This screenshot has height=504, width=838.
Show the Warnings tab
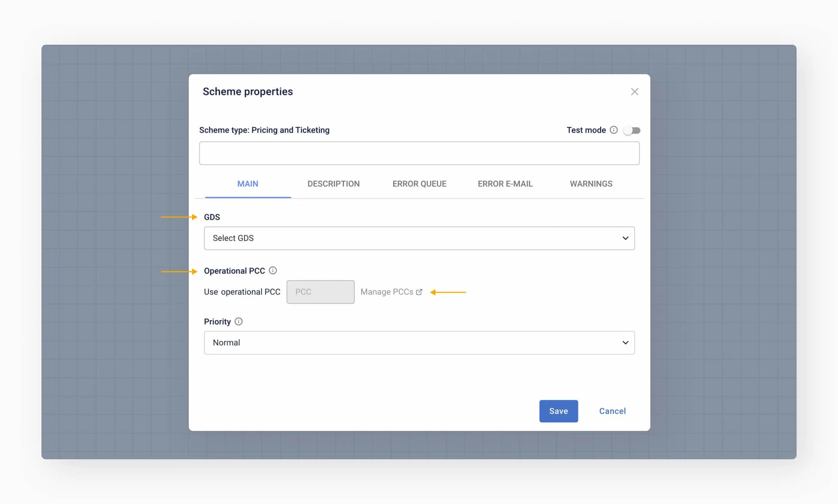(591, 184)
